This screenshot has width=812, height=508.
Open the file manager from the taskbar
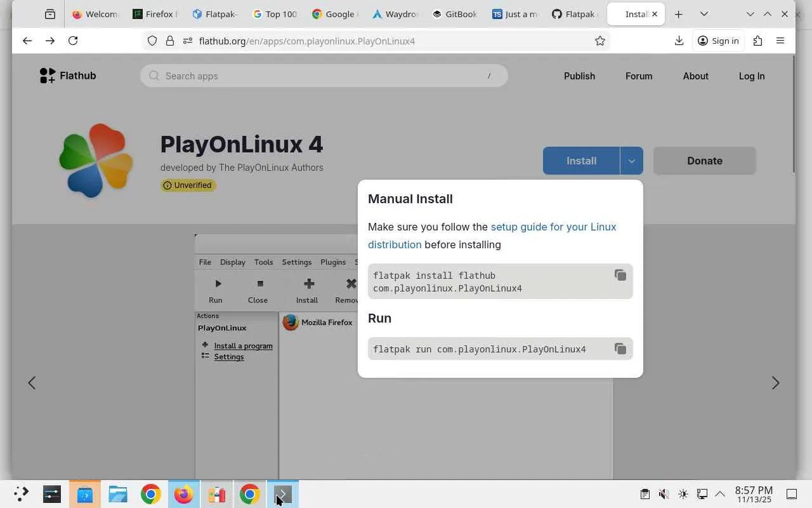point(118,494)
